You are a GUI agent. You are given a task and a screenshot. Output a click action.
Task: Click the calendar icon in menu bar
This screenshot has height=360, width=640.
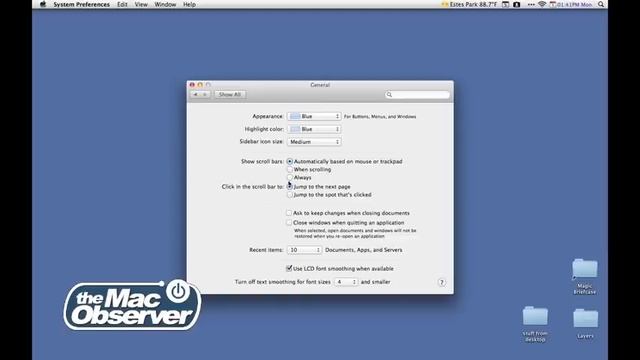pyautogui.click(x=505, y=4)
